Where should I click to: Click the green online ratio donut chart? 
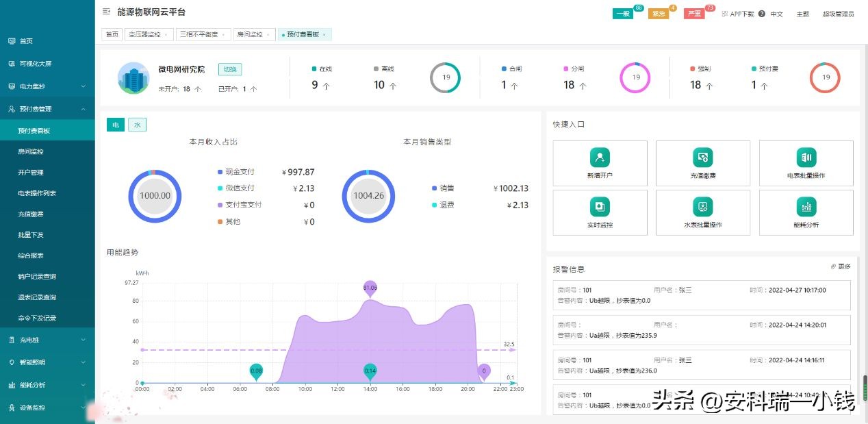(x=445, y=77)
